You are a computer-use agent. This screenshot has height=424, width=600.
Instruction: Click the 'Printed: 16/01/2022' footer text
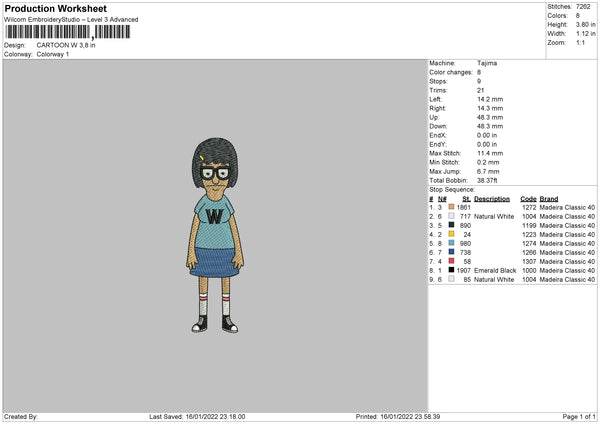tap(398, 417)
